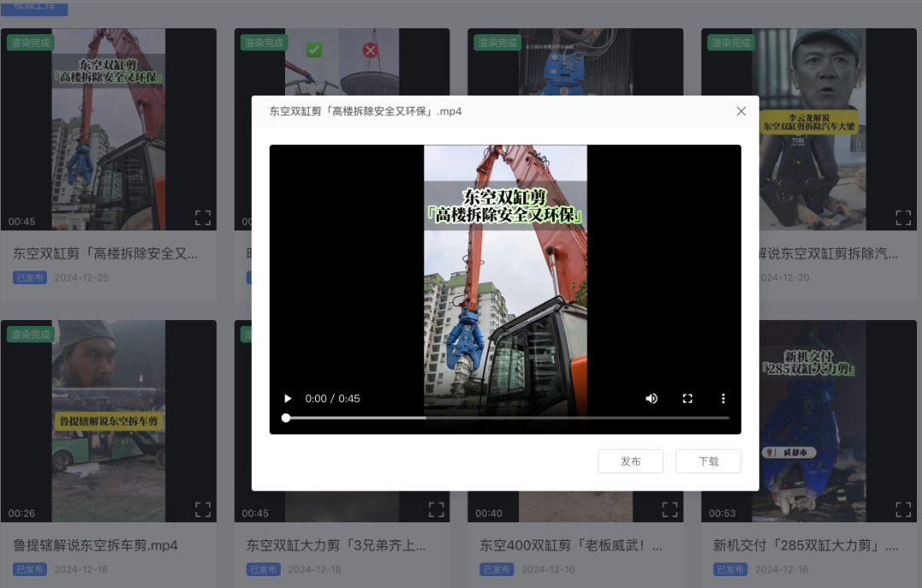
Task: Click the 发布 button in the dialog
Action: tap(631, 461)
